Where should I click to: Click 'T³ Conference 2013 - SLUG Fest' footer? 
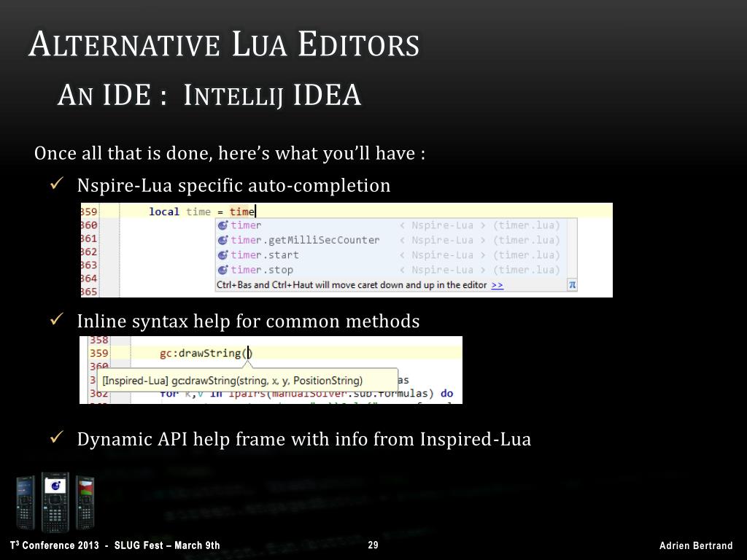[x=115, y=545]
